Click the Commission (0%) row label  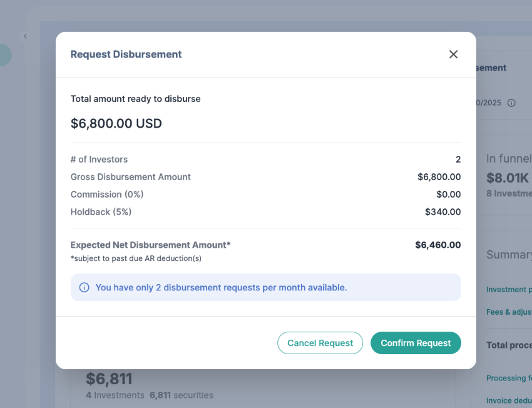tap(107, 195)
